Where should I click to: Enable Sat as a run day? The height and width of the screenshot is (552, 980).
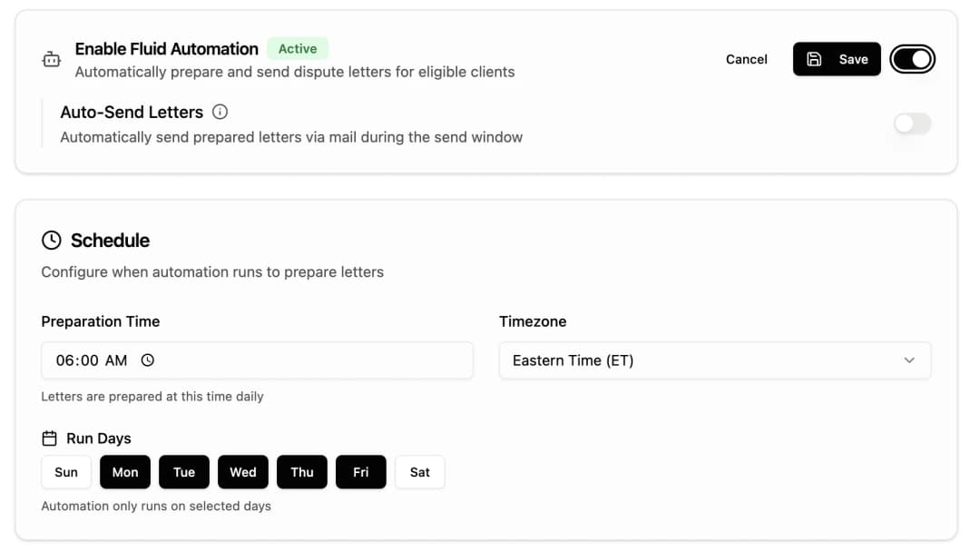(419, 472)
